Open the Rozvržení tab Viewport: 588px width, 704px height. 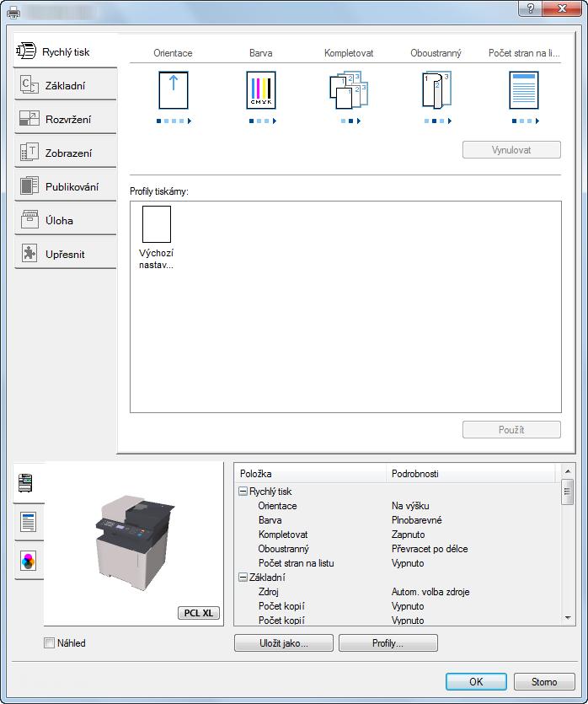point(66,119)
